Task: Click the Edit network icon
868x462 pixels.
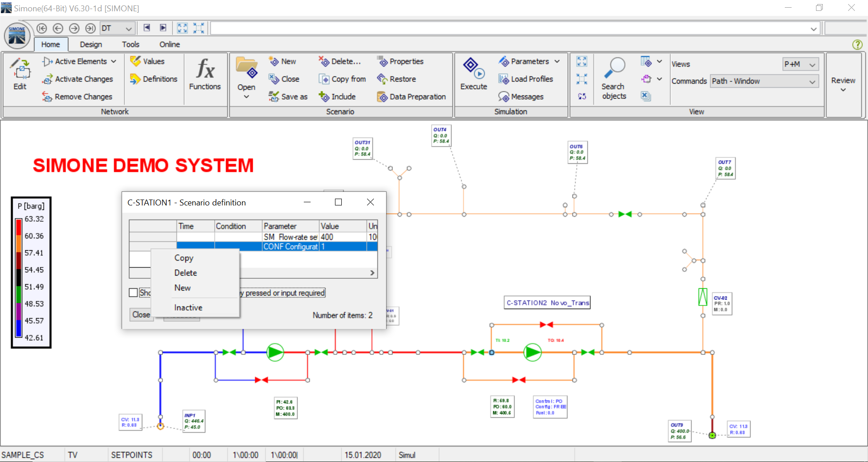Action: (x=20, y=69)
